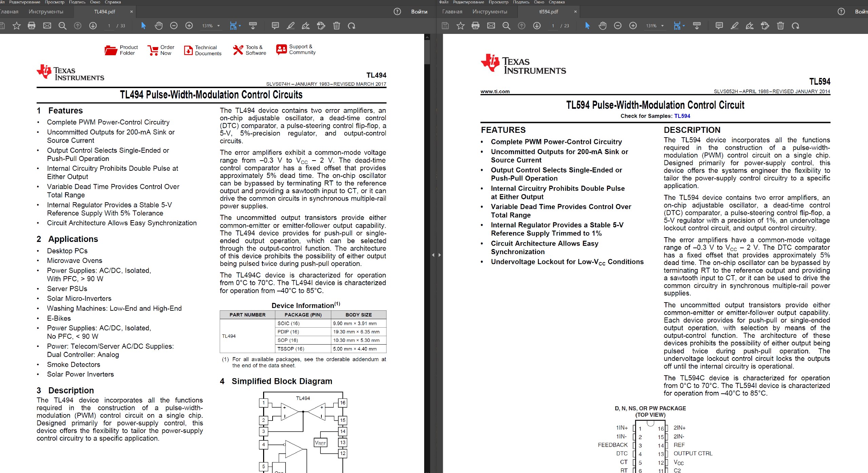Screen dimensions: 868x473
Task: Close the tl594.pdf tab
Action: [x=575, y=12]
